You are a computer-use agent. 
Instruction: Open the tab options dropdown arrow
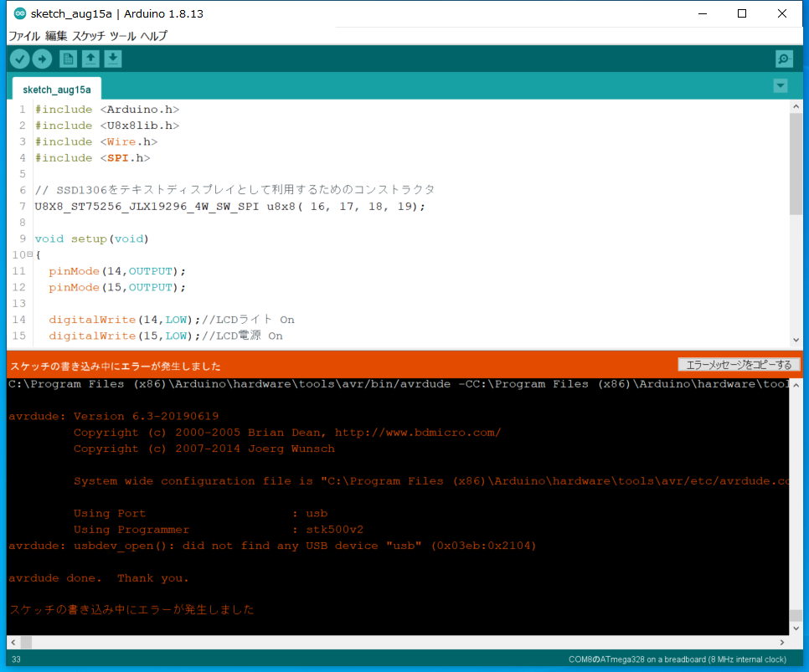(780, 85)
